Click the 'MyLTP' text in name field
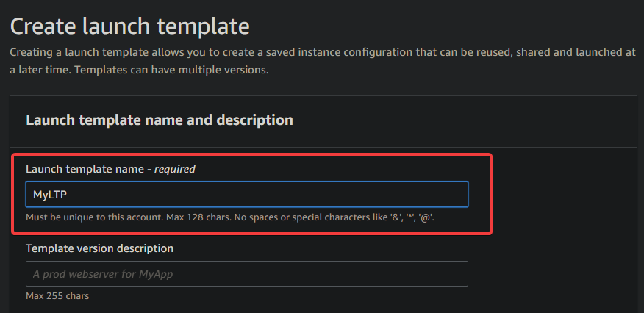The width and height of the screenshot is (644, 313). [50, 195]
